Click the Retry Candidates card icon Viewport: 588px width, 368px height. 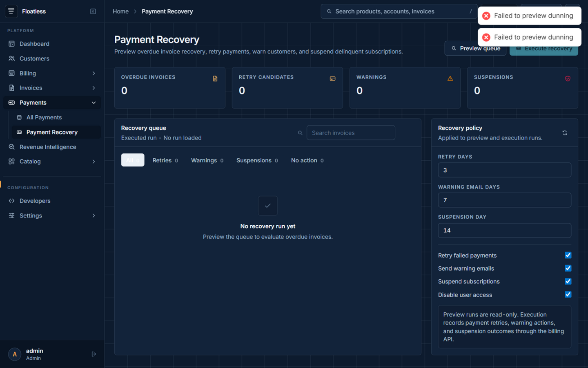(332, 79)
